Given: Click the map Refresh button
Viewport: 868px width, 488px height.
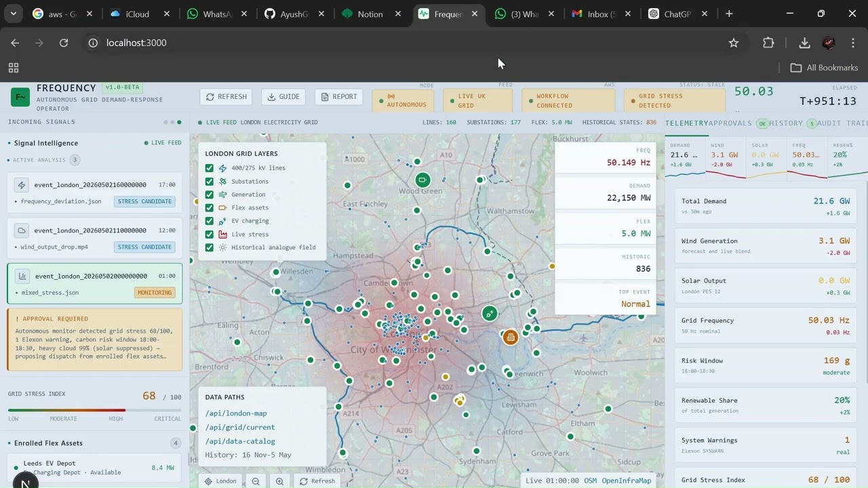Looking at the screenshot, I should pos(318,481).
